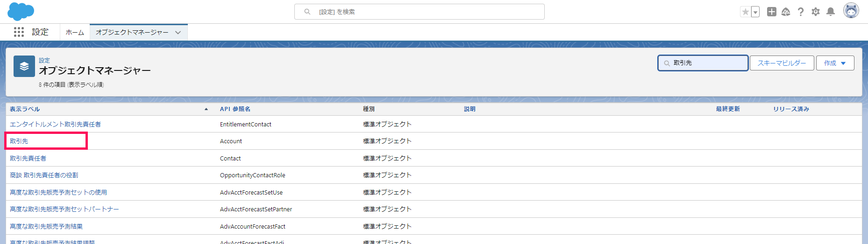
Task: Click the Object Manager layers icon
Action: 24,66
